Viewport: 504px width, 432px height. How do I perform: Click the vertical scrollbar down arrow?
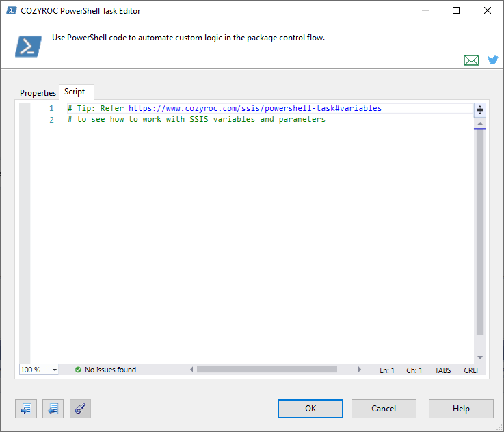(x=480, y=357)
